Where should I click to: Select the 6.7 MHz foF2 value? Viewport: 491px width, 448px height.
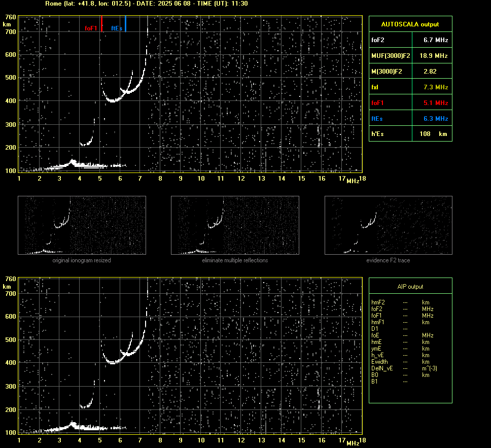coord(436,40)
